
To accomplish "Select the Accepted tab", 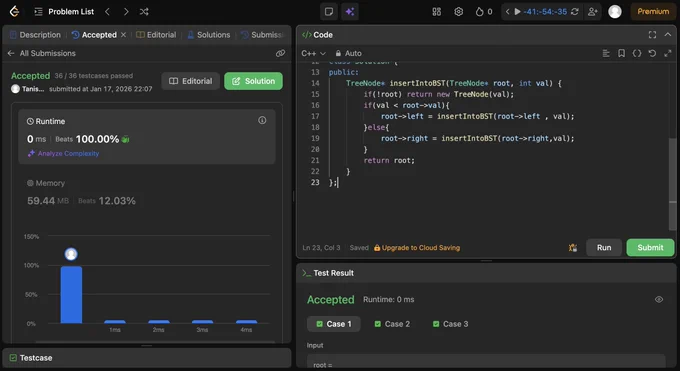I will 94,35.
